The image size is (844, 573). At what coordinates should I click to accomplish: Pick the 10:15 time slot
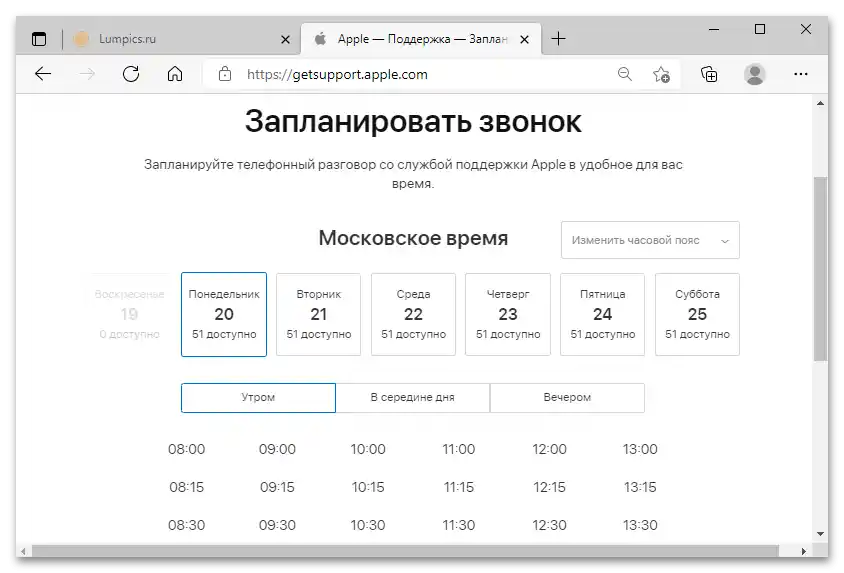point(368,487)
